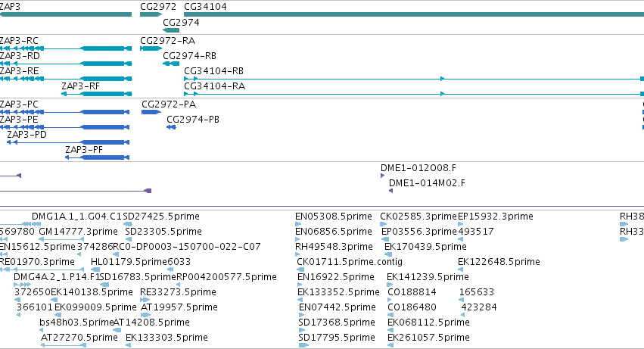644x349 pixels.
Task: Select the ZAP3-PE protein feature
Action: pos(64,127)
